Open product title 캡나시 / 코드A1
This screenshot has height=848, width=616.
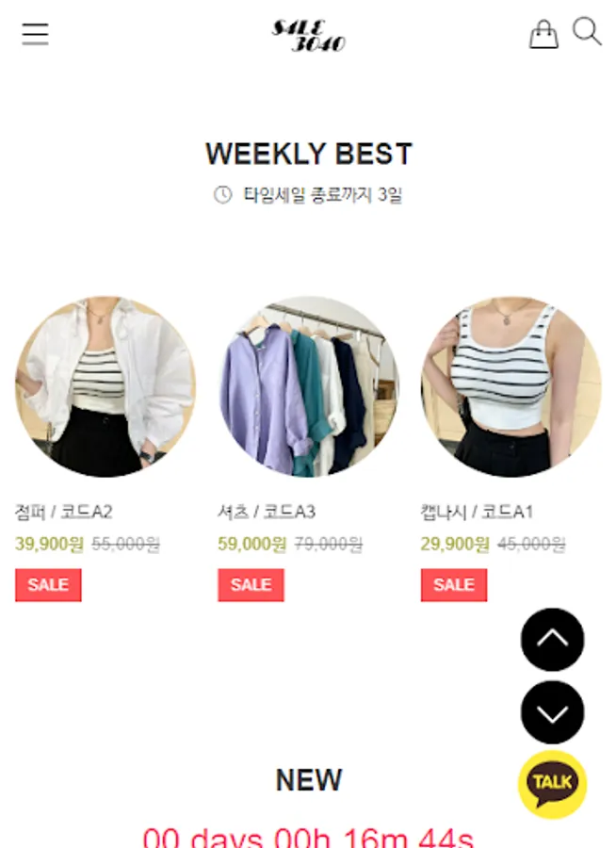(x=477, y=512)
